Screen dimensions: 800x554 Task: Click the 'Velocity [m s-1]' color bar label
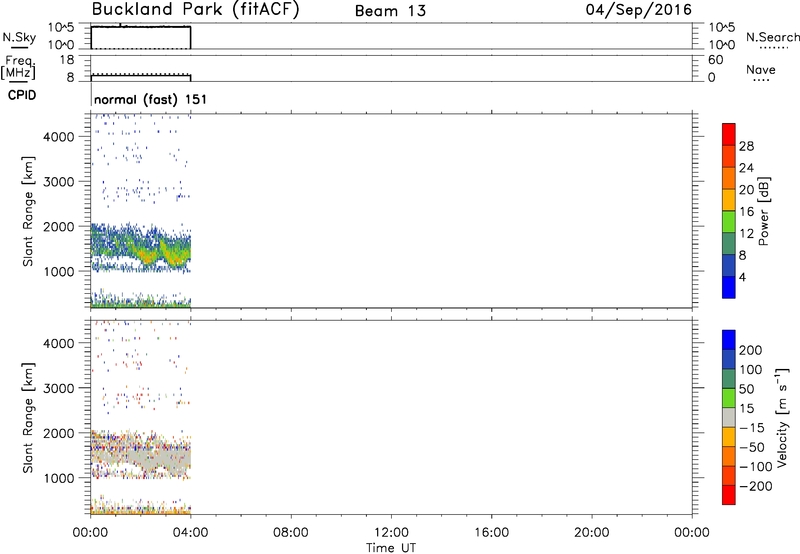click(782, 418)
